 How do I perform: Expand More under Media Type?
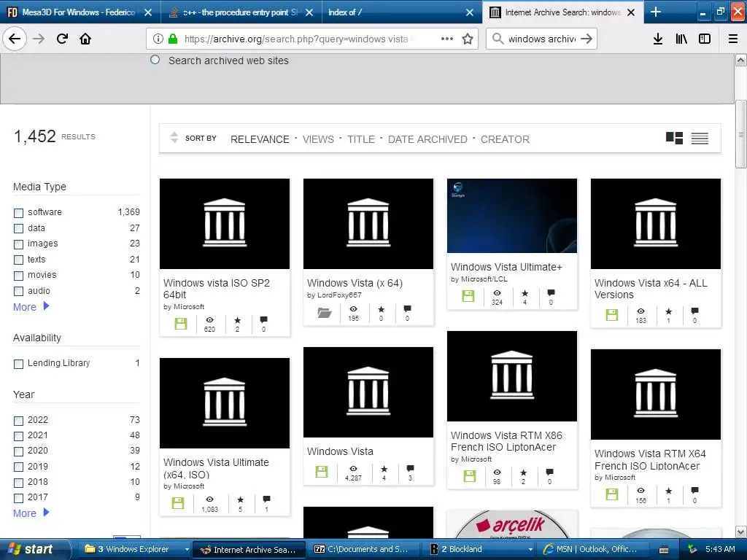[x=31, y=307]
